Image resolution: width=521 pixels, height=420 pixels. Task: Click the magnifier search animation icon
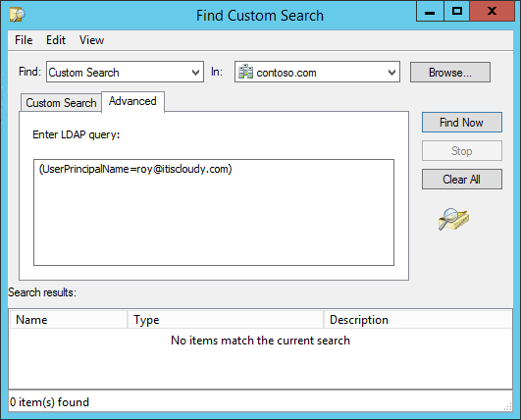pyautogui.click(x=453, y=219)
